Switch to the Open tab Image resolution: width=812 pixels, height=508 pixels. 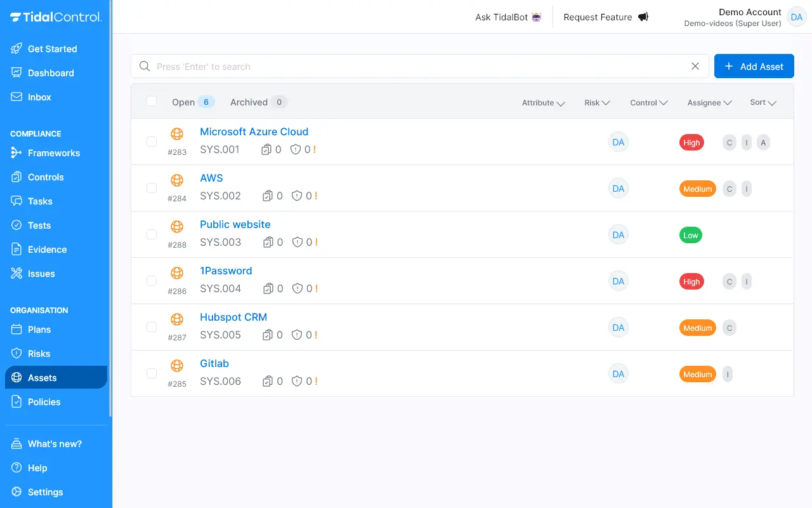193,102
